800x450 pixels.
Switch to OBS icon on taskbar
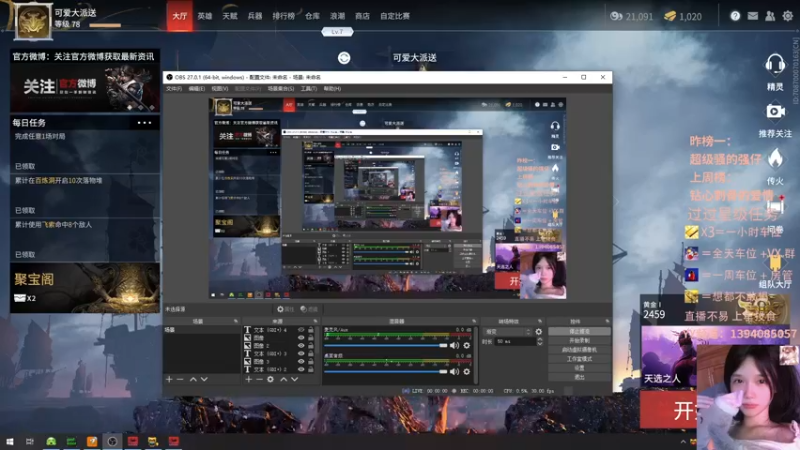pos(112,441)
